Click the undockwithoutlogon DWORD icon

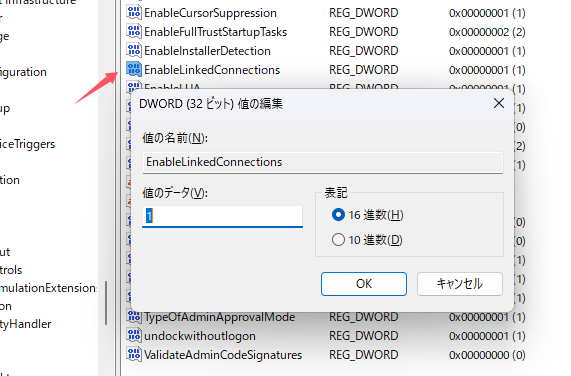point(134,336)
